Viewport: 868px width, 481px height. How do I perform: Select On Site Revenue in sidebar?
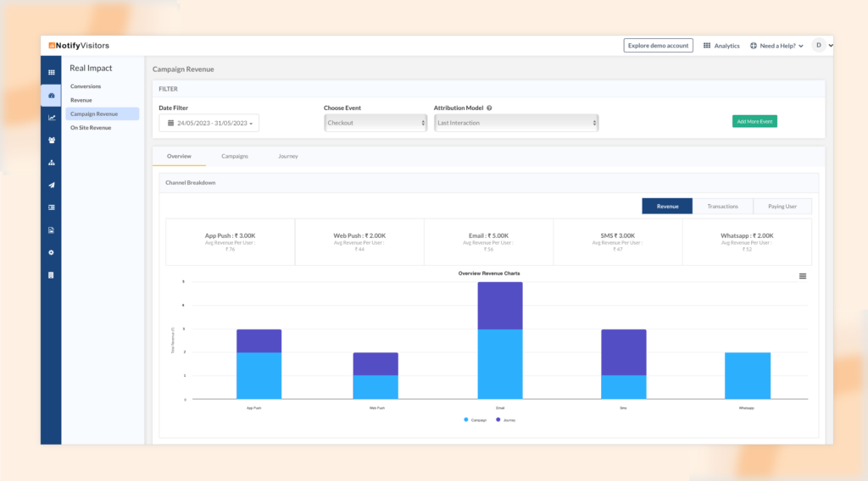pyautogui.click(x=91, y=128)
